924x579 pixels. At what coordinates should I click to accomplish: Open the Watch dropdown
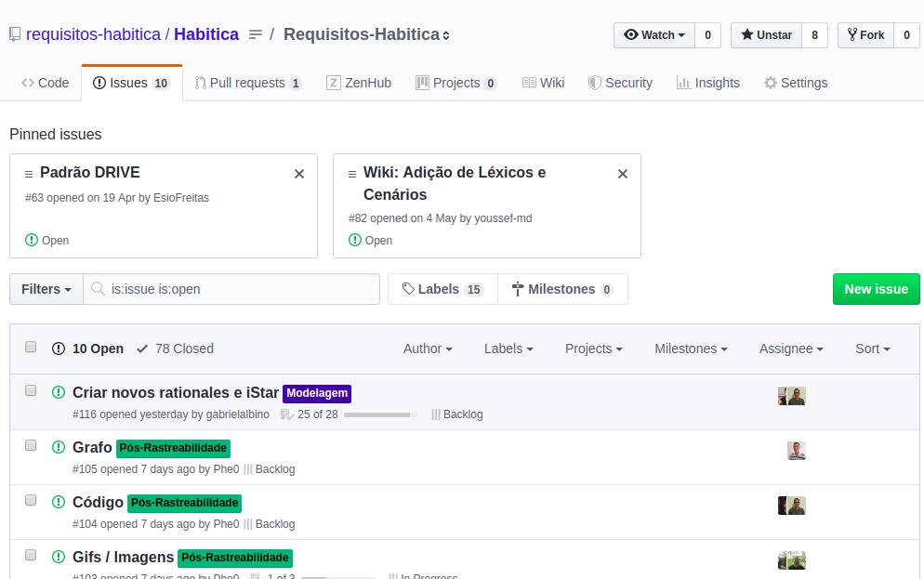tap(654, 35)
